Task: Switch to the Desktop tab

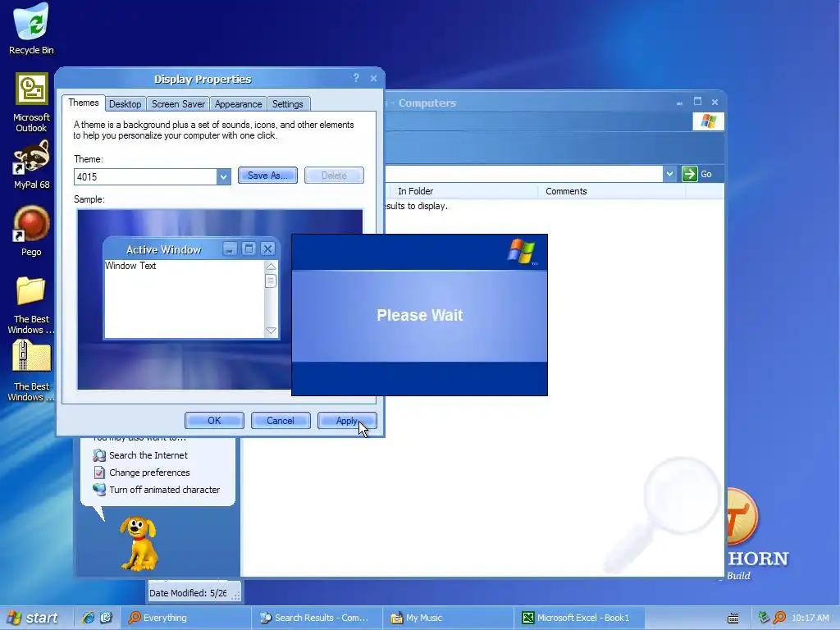Action: [x=125, y=104]
